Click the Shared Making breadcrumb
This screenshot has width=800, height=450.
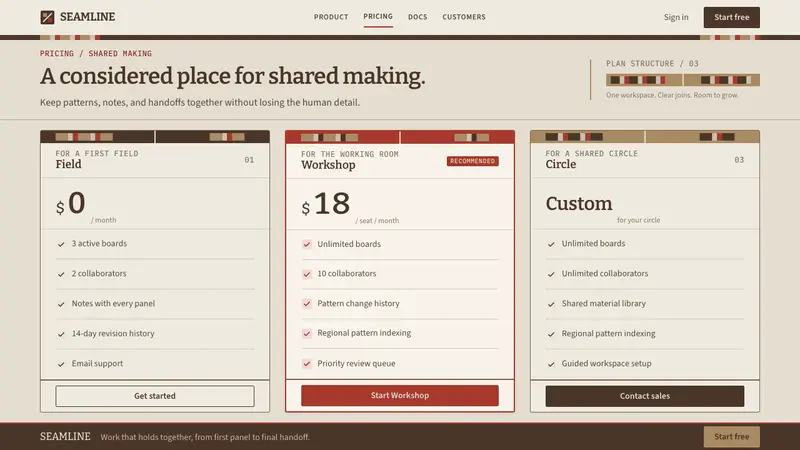120,54
